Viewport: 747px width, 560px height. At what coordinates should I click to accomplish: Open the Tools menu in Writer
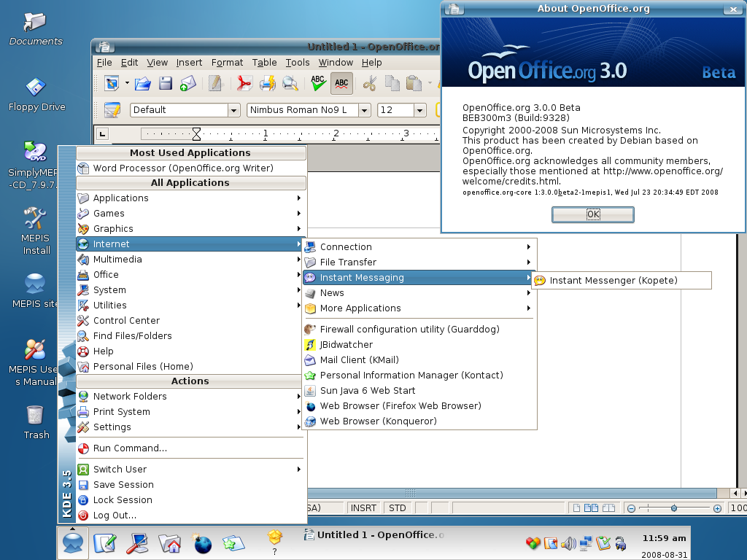(x=298, y=63)
